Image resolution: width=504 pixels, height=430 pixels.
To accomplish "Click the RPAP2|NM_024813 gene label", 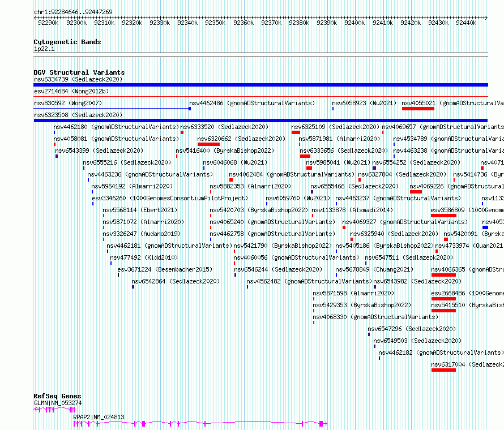I will pyautogui.click(x=99, y=417).
